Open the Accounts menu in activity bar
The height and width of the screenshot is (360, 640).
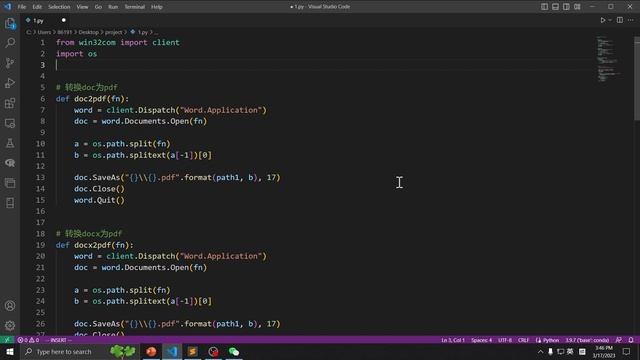(x=10, y=306)
